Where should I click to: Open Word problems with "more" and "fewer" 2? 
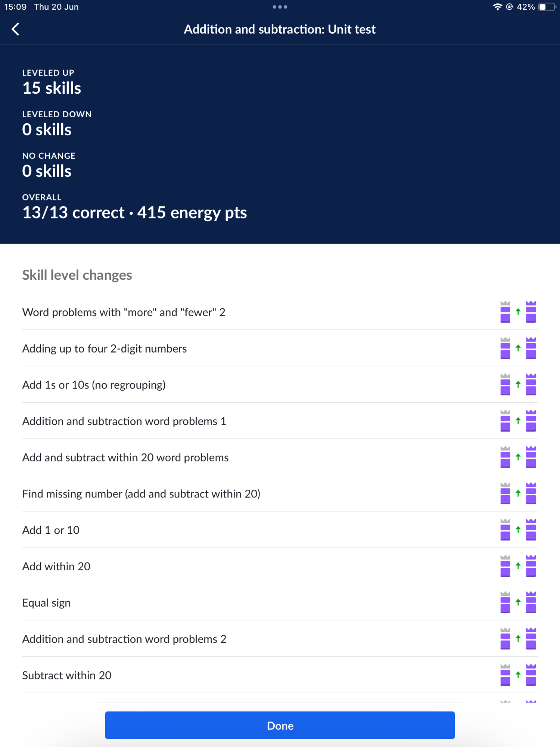pyautogui.click(x=124, y=312)
